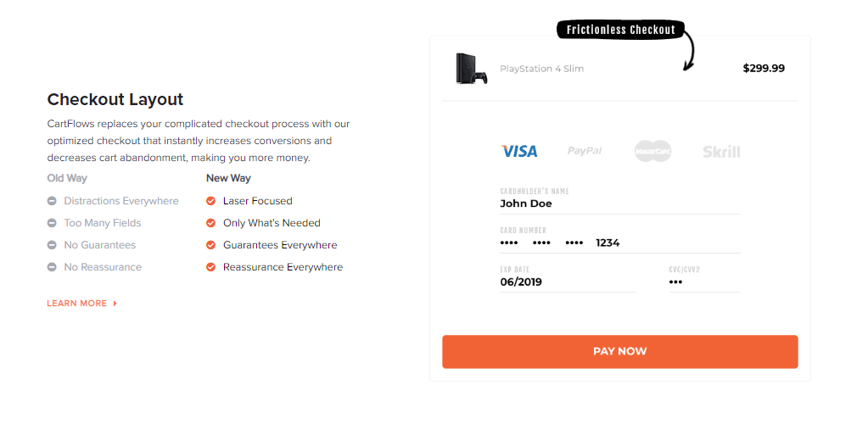
Task: Click the Guarantees Everywhere checkmark icon
Action: point(211,245)
